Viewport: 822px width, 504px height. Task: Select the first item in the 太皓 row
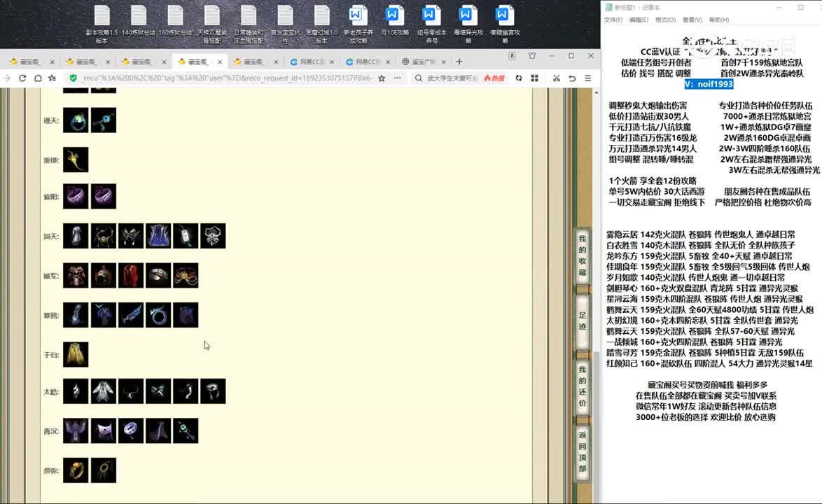[x=76, y=391]
